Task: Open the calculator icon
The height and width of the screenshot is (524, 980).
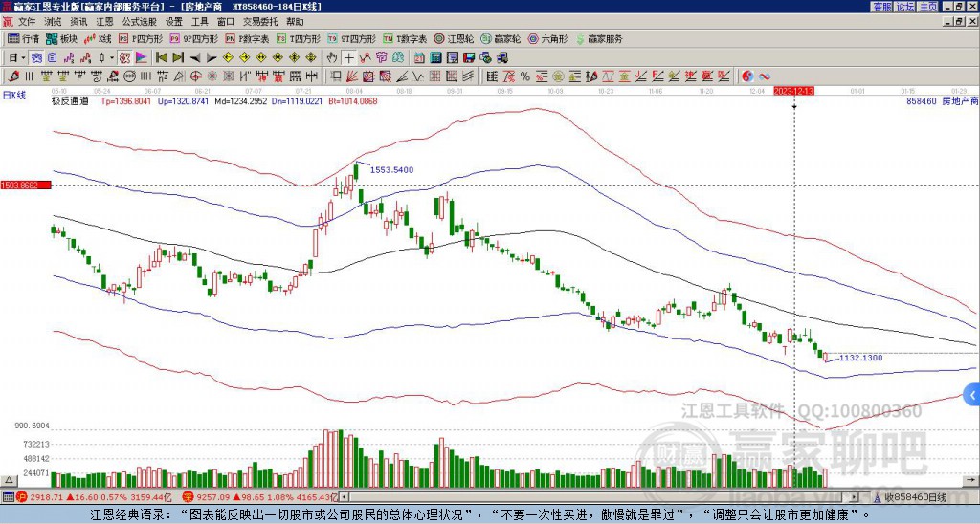Action: [x=436, y=58]
